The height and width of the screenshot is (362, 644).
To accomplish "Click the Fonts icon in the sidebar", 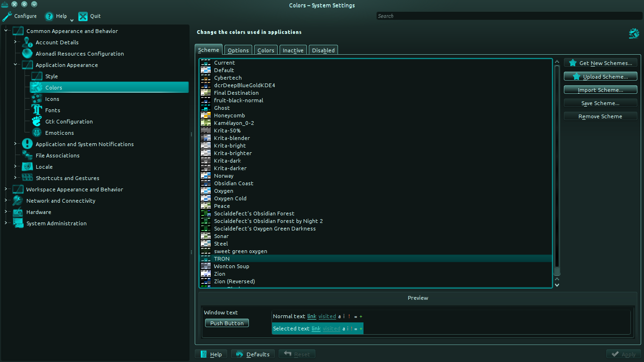I will 36,110.
